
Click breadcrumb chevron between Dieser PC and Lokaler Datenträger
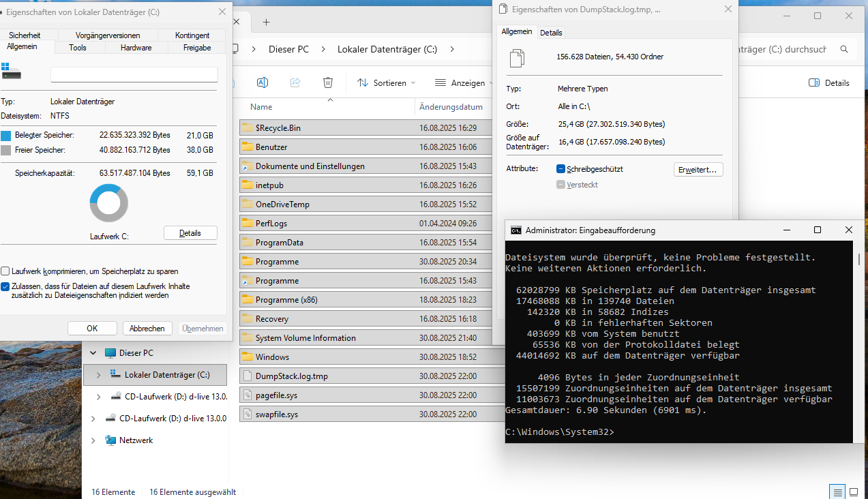[323, 49]
